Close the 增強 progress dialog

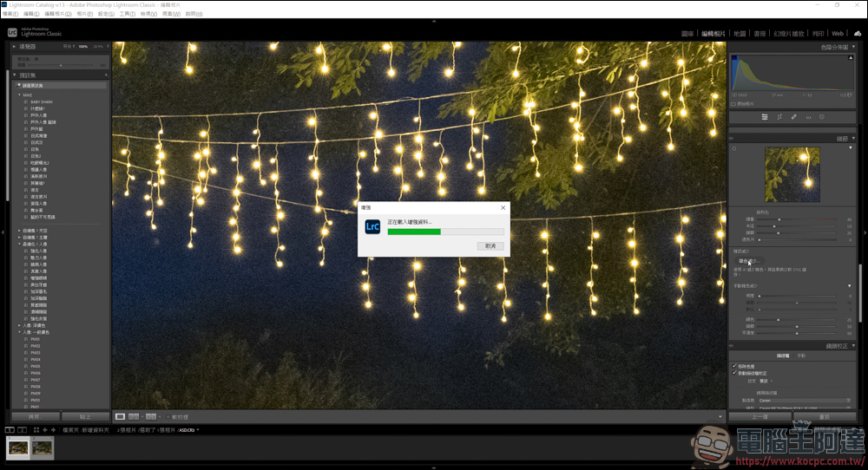(x=503, y=207)
